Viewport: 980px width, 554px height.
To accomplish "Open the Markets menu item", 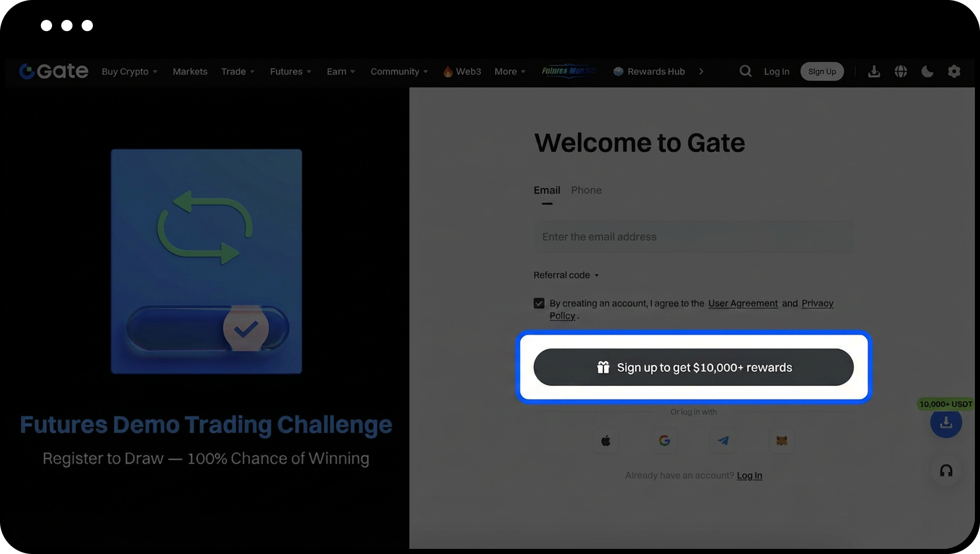I will 190,71.
